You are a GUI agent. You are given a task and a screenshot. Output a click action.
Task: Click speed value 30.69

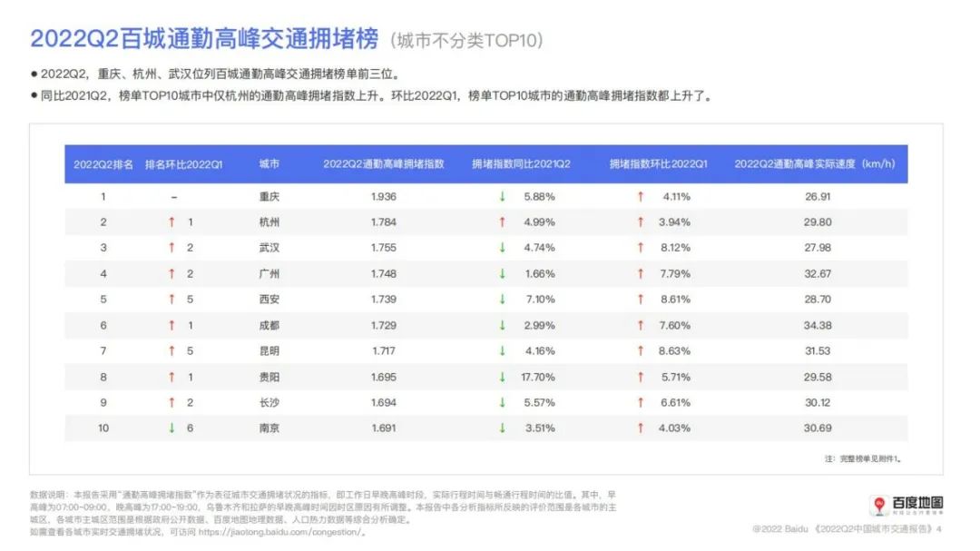pos(818,428)
